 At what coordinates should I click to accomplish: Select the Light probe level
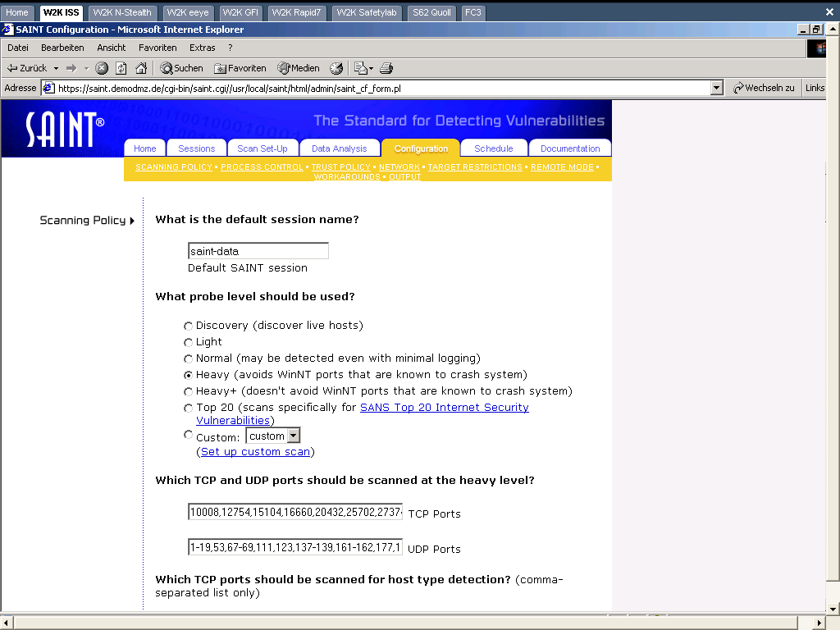click(188, 342)
